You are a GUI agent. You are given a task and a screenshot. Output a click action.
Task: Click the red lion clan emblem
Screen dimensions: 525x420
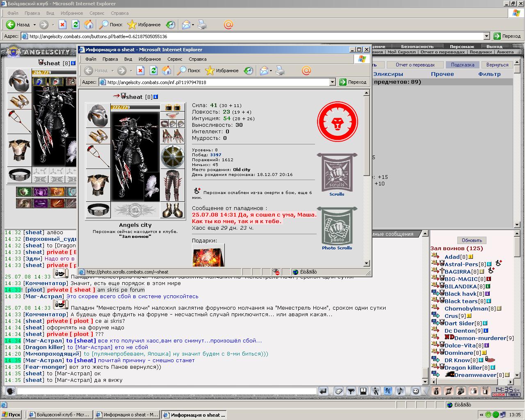click(337, 122)
